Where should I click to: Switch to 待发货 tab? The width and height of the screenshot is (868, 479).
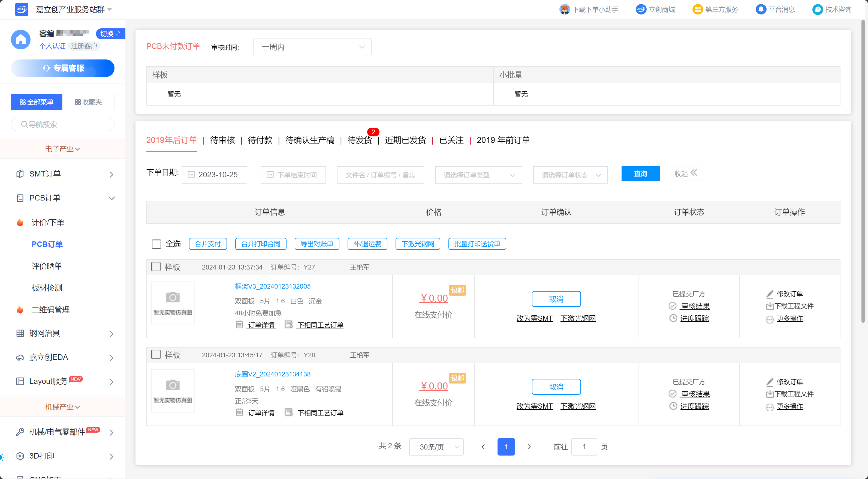359,140
